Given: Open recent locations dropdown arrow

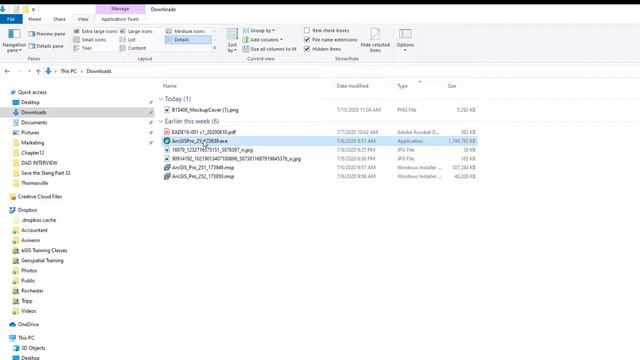Looking at the screenshot, I should (29, 71).
